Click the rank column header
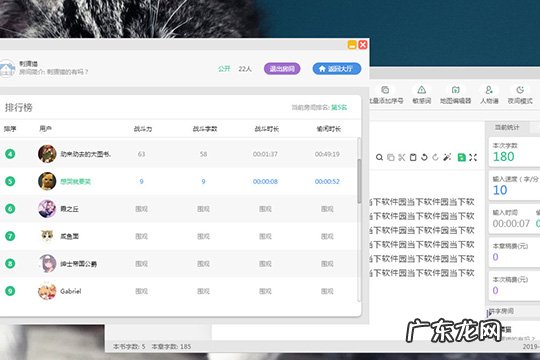Viewport: 540px width, 360px height. 10,129
